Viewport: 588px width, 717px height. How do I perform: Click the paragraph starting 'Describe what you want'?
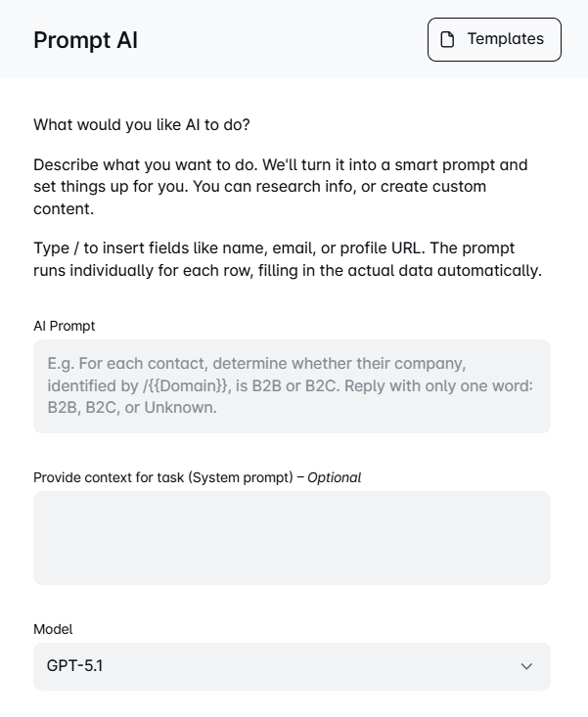280,187
